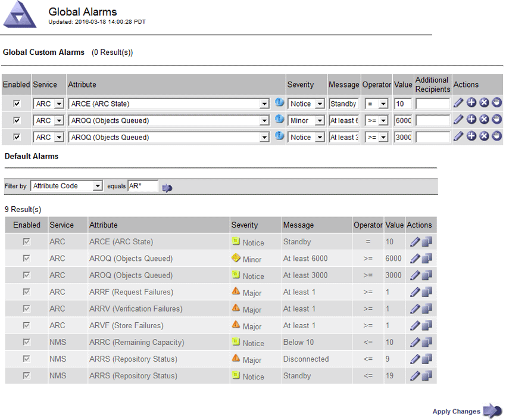Click the info icon beside custom ARCE attribute
The width and height of the screenshot is (506, 420).
(279, 103)
